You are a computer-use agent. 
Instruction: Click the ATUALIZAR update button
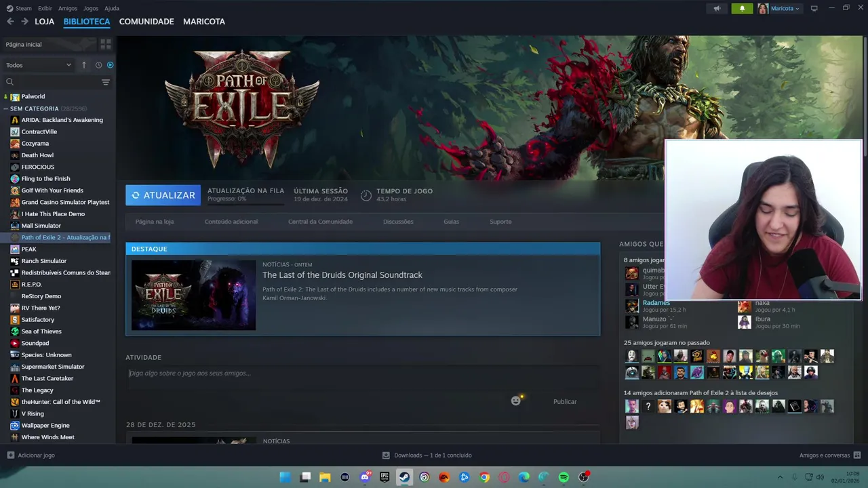click(x=163, y=195)
